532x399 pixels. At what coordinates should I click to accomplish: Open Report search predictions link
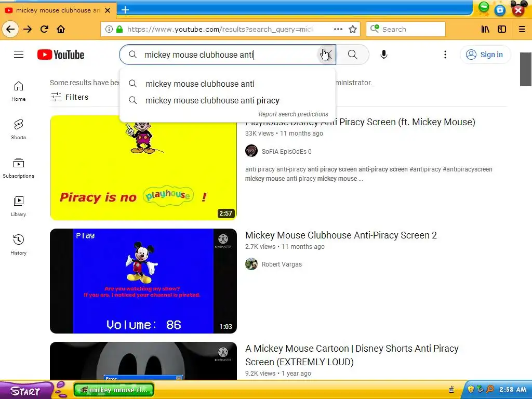coord(294,114)
